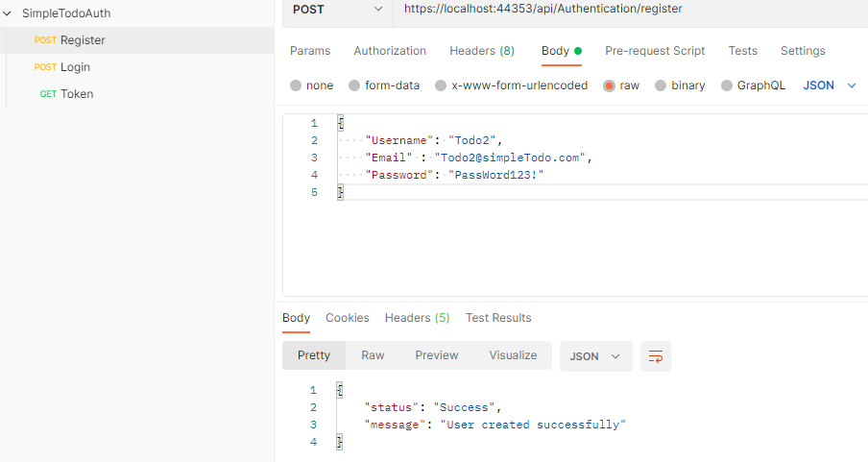Viewport: 868px width, 462px height.
Task: Open the response JSON format dropdown
Action: [x=595, y=356]
